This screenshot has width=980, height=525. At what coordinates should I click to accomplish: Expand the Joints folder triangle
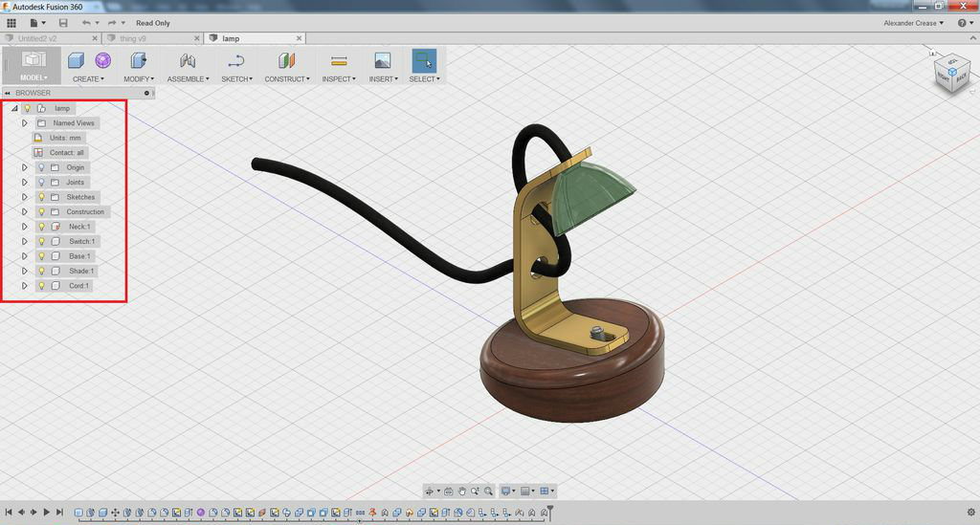(x=24, y=183)
